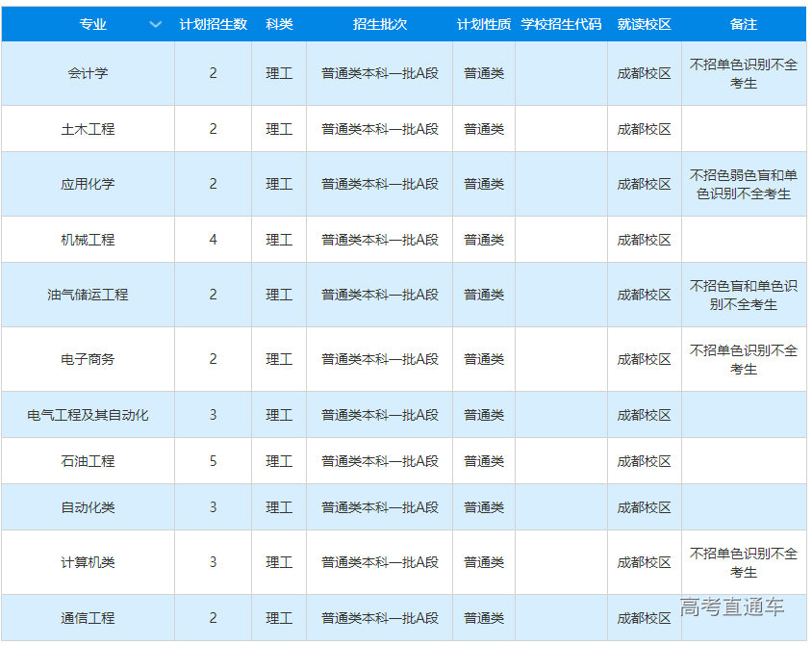812x645 pixels.
Task: Click the 石油工程 major row
Action: pyautogui.click(x=88, y=461)
